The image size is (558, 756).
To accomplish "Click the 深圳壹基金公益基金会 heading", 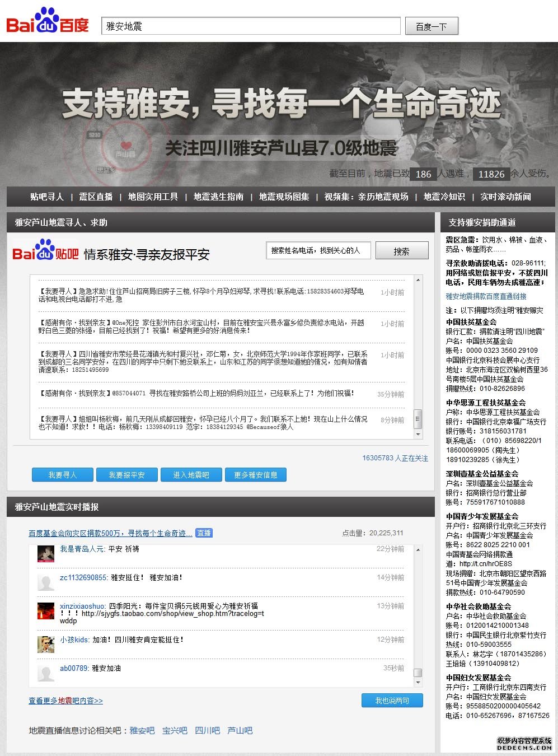I will (x=482, y=474).
